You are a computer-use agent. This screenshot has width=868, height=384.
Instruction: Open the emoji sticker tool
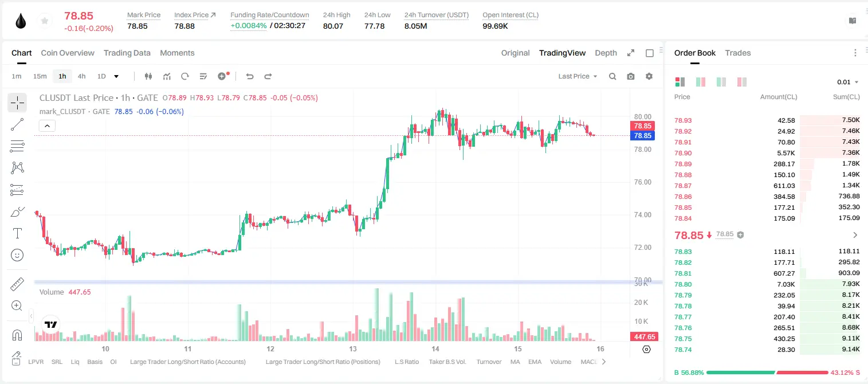(x=17, y=255)
